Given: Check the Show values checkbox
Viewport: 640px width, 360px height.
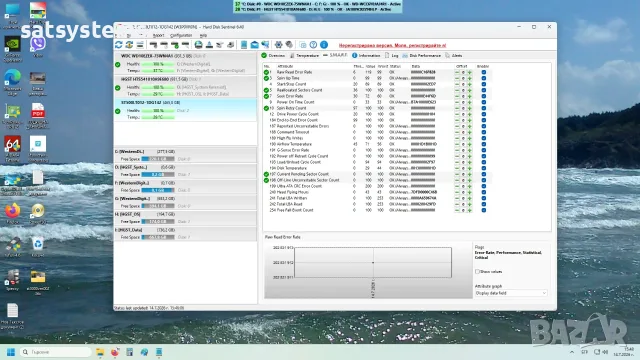Looking at the screenshot, I should pyautogui.click(x=477, y=271).
